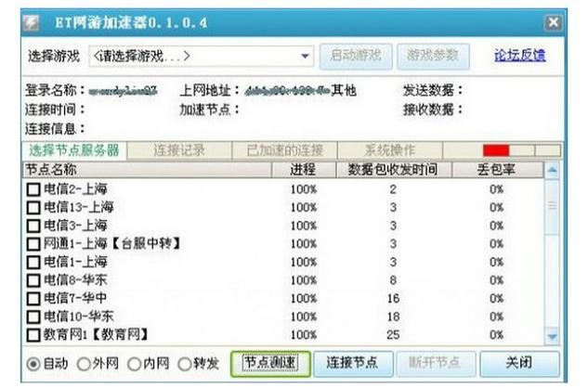Image resolution: width=588 pixels, height=388 pixels.
Task: Click the 电信8-华东 node name text
Action: (x=75, y=280)
